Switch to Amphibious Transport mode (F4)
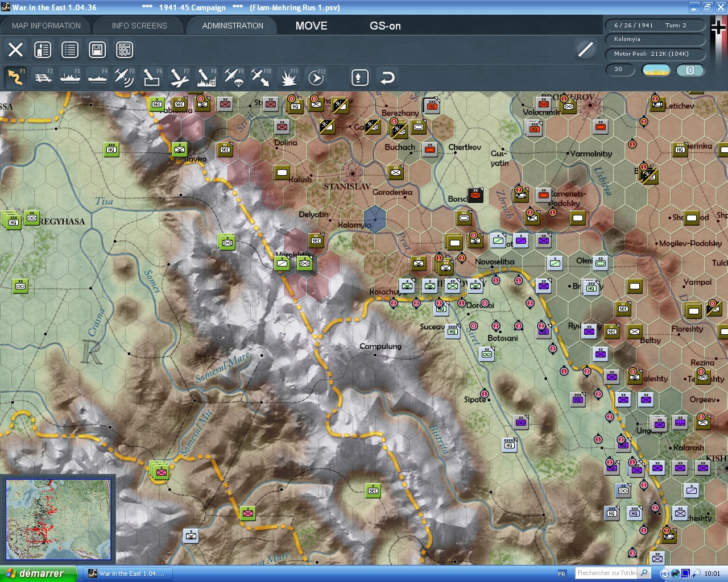This screenshot has width=728, height=582. [98, 77]
